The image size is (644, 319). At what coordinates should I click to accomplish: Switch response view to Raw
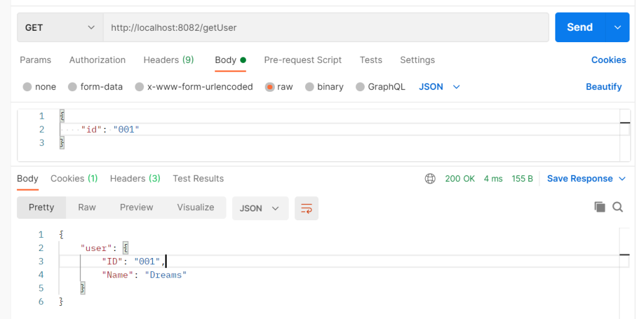pos(87,207)
